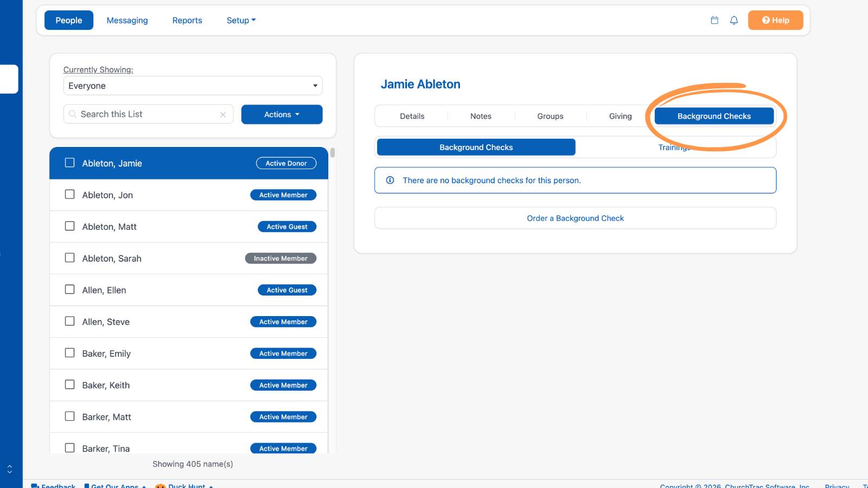The image size is (868, 488).
Task: Switch to the Notes tab
Action: coord(481,116)
